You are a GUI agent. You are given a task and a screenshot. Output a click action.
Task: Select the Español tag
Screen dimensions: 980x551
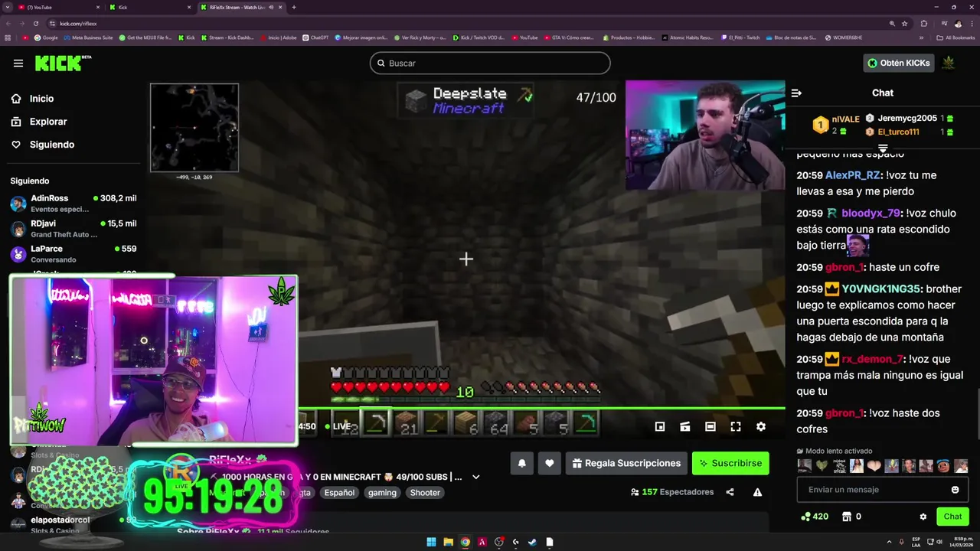click(x=339, y=493)
